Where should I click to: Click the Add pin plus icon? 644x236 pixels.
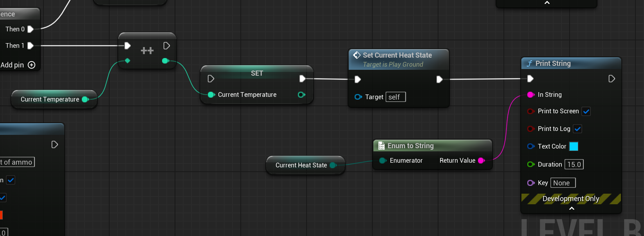(32, 65)
